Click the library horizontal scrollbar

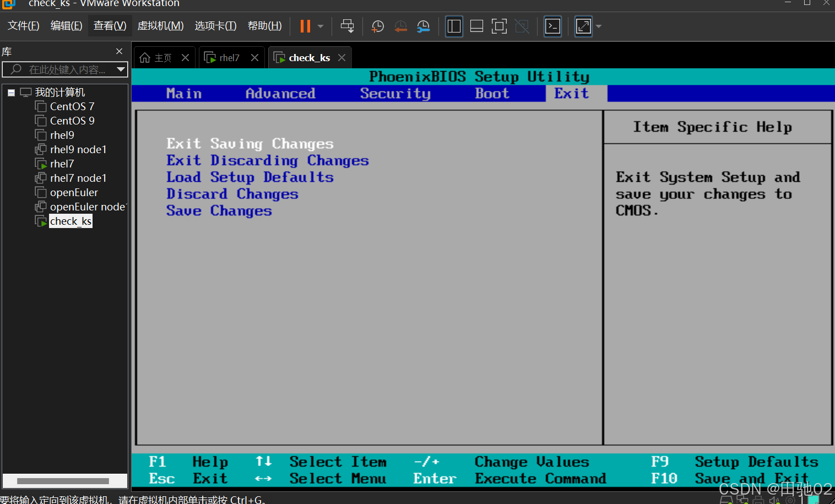pos(63,481)
